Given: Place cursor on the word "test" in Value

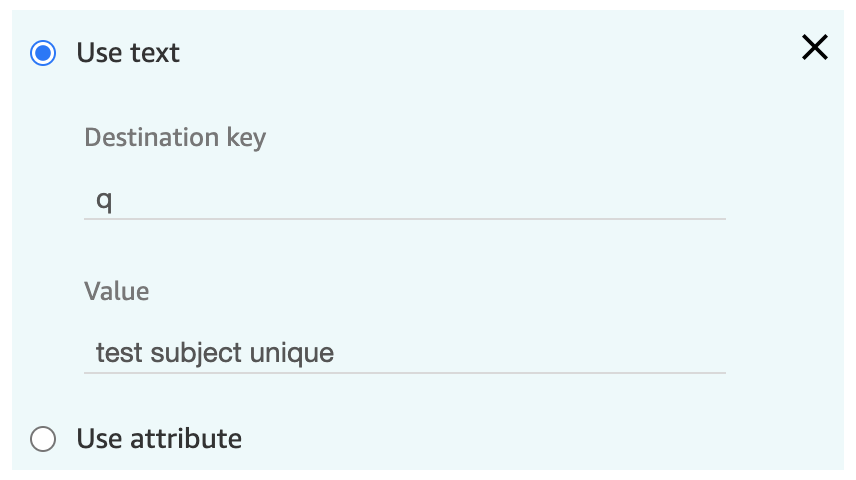Looking at the screenshot, I should click(119, 353).
